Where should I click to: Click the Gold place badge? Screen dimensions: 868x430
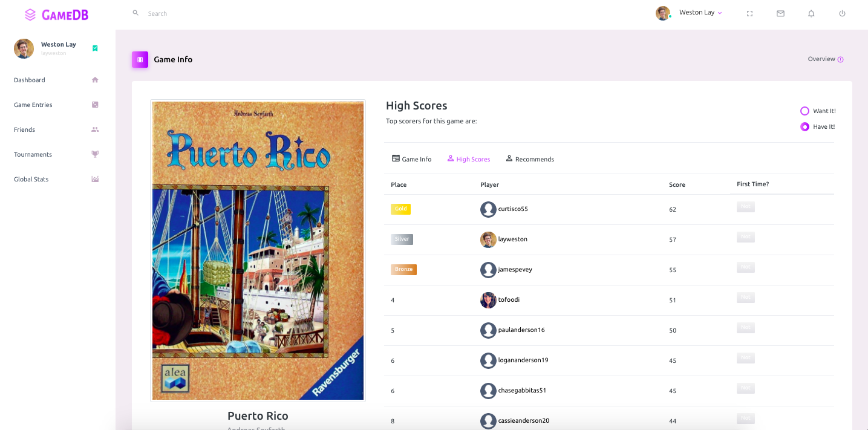pyautogui.click(x=400, y=209)
